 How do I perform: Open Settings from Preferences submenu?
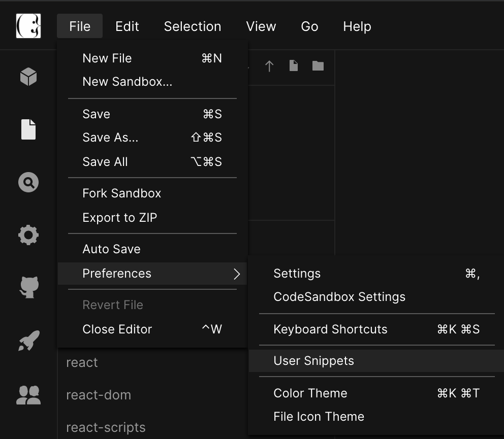[x=376, y=274]
